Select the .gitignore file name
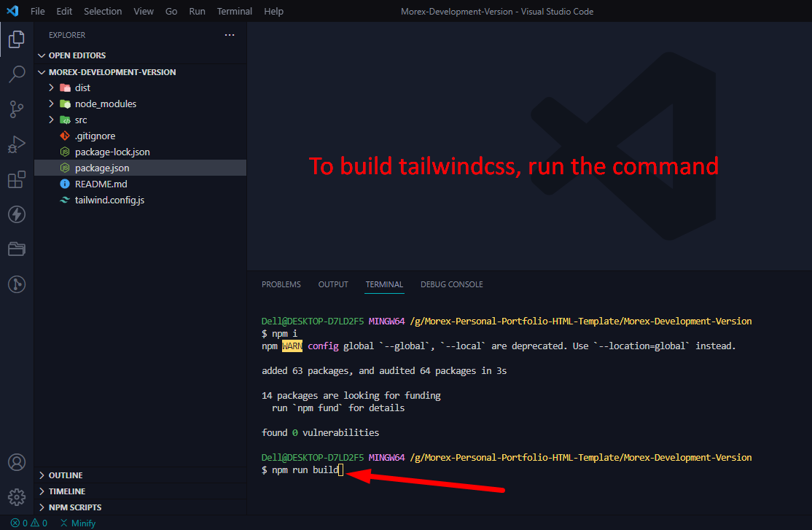Viewport: 812px width, 530px height. 95,136
